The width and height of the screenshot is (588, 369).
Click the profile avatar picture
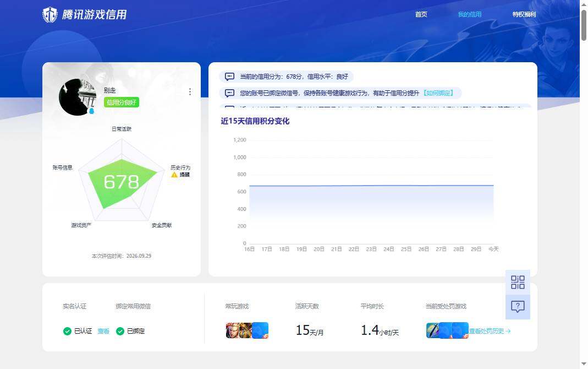pos(77,97)
